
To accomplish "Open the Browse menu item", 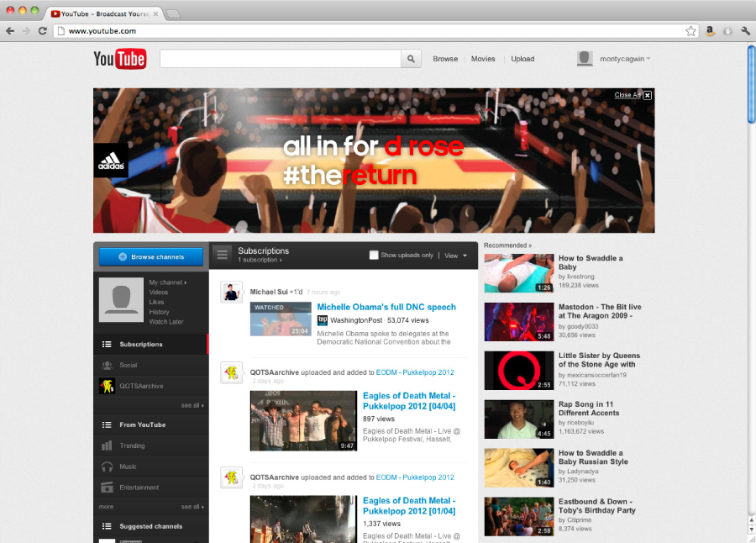I will coord(445,59).
